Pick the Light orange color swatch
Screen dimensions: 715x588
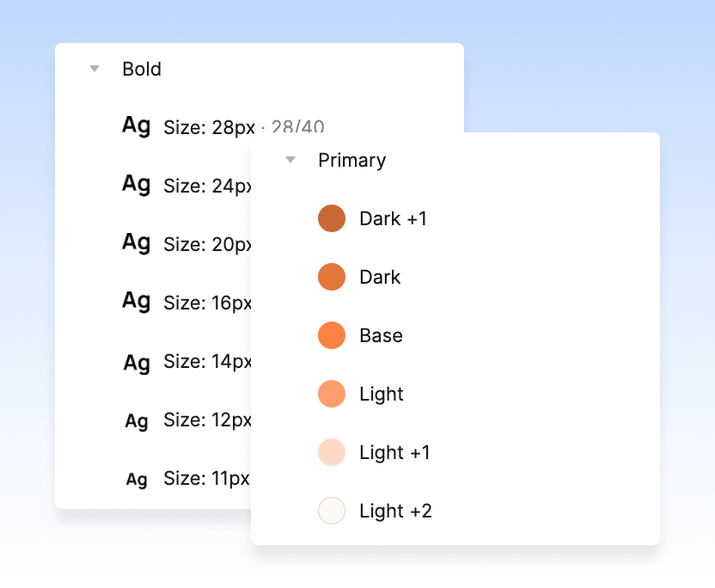pyautogui.click(x=332, y=394)
